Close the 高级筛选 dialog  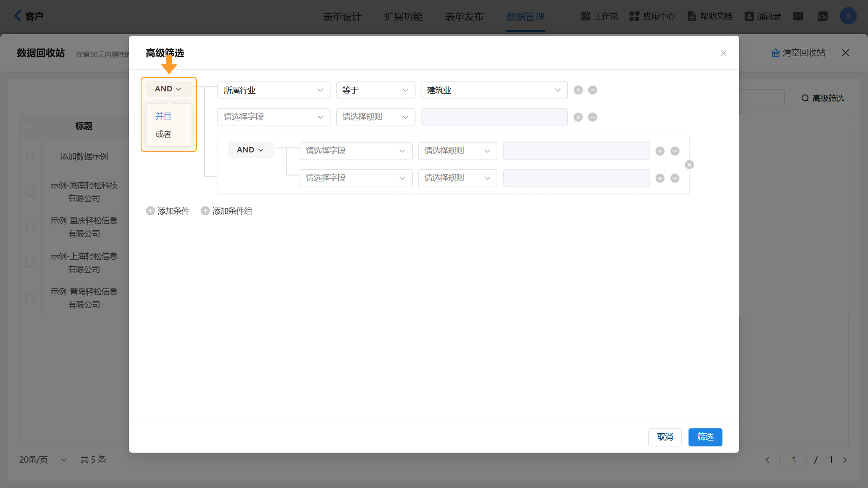[x=723, y=54]
